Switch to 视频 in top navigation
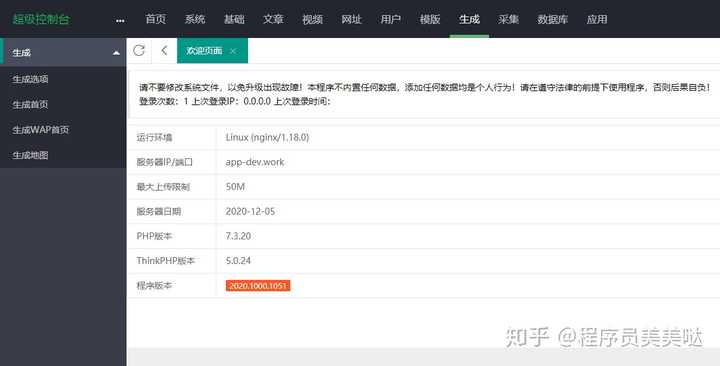This screenshot has height=366, width=720. pyautogui.click(x=312, y=19)
